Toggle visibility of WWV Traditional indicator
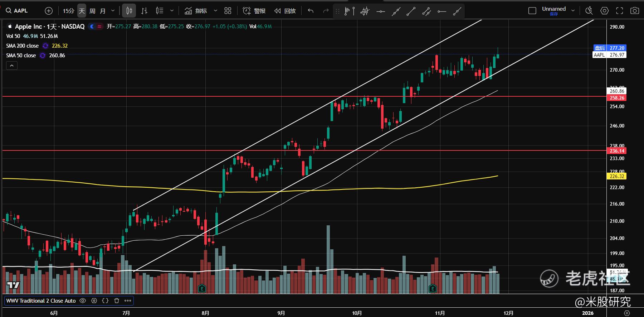 tap(83, 301)
